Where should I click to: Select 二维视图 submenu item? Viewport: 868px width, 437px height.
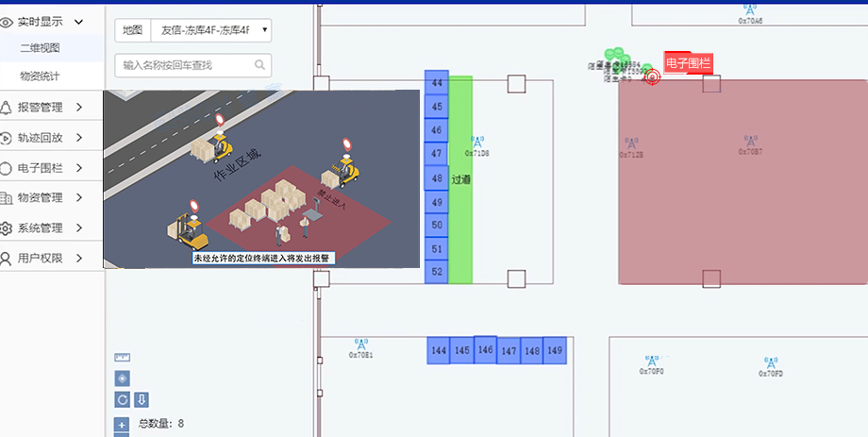tap(40, 48)
